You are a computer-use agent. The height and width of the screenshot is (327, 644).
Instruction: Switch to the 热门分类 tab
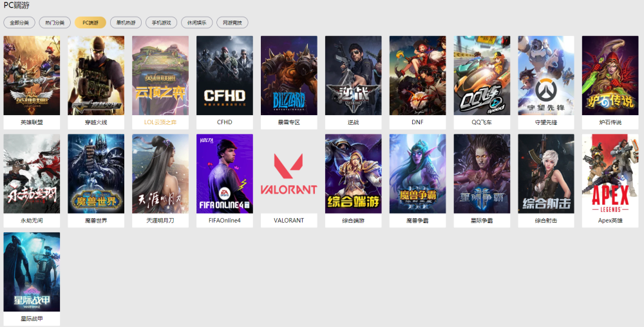click(55, 23)
